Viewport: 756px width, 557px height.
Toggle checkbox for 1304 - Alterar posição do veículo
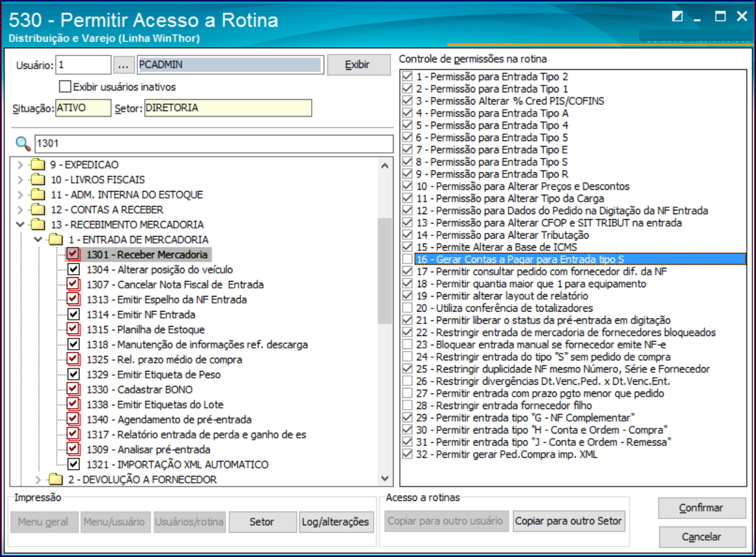[74, 270]
